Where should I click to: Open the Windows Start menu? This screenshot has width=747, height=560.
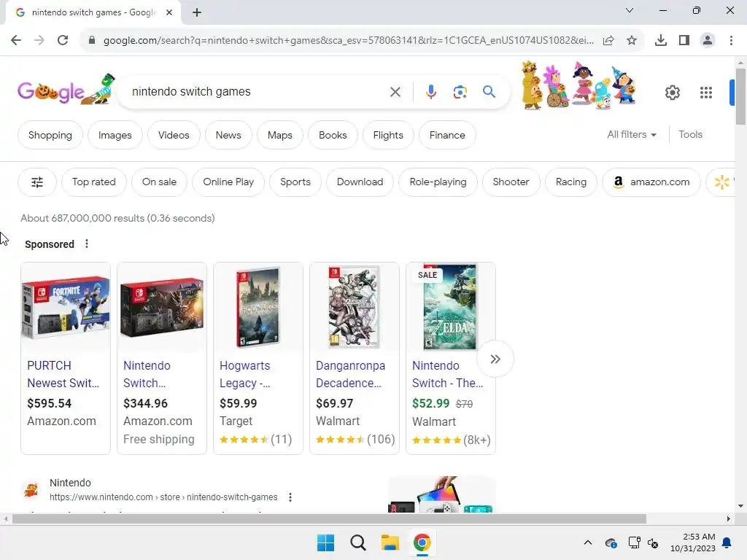coord(326,542)
